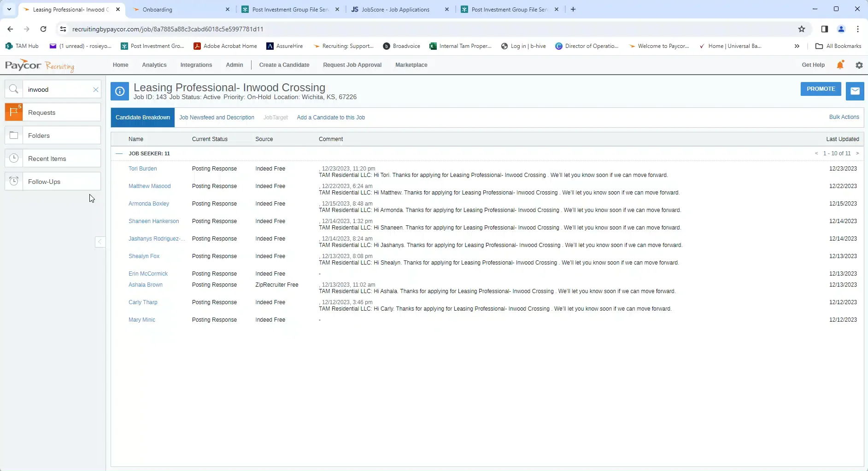Open candidate Ashala Brown
868x471 pixels.
[146, 285]
